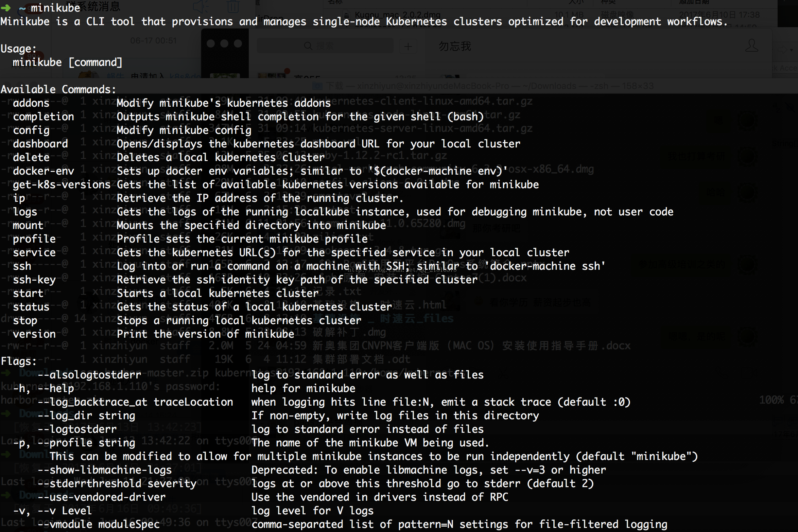798x532 pixels.
Task: Click 'Modify minikube's kubernetes addons' description
Action: [224, 103]
